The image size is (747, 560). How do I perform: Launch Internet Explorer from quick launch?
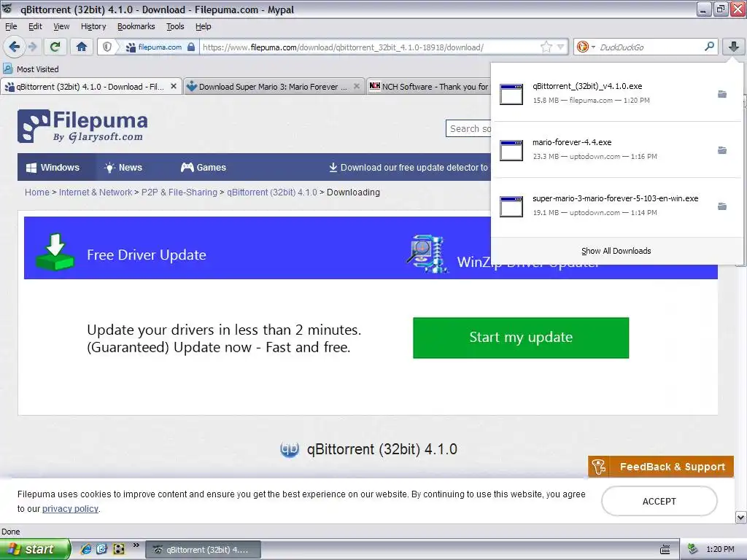86,549
